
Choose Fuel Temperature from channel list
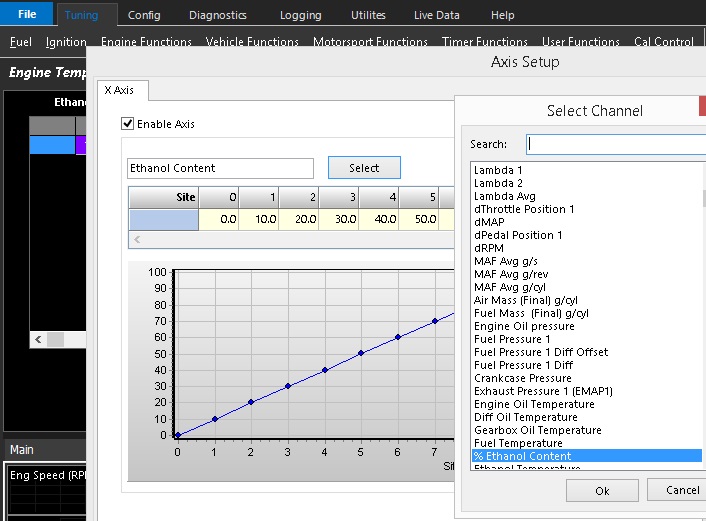pyautogui.click(x=518, y=443)
